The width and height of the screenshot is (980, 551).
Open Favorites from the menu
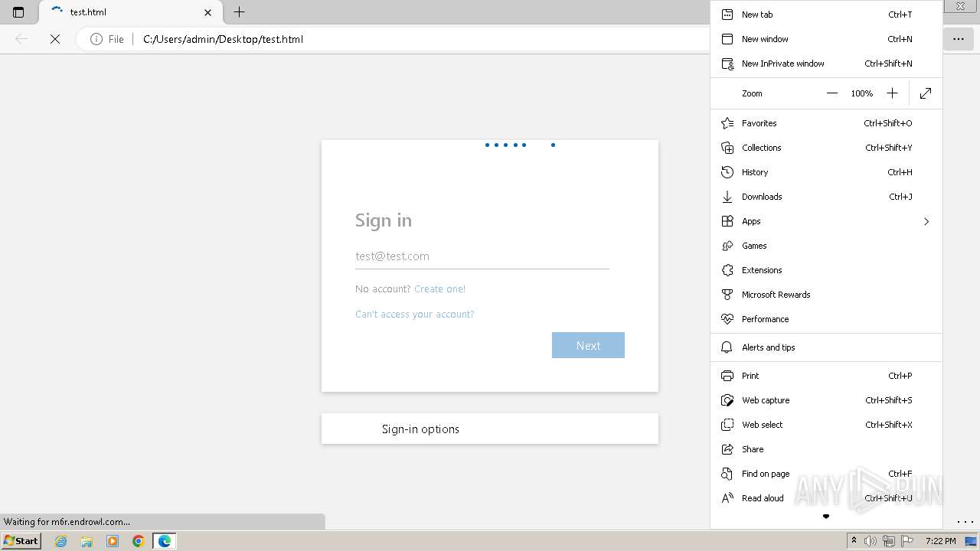[826, 123]
